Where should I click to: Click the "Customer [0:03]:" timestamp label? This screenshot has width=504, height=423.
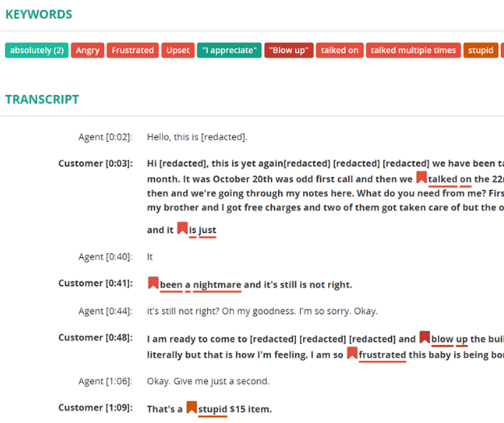95,164
